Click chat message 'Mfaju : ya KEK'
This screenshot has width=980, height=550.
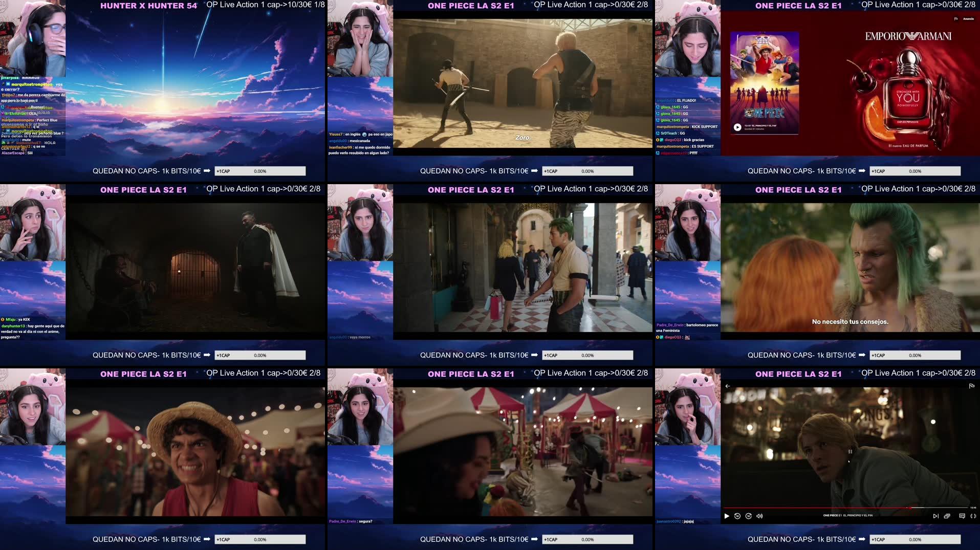coord(15,320)
